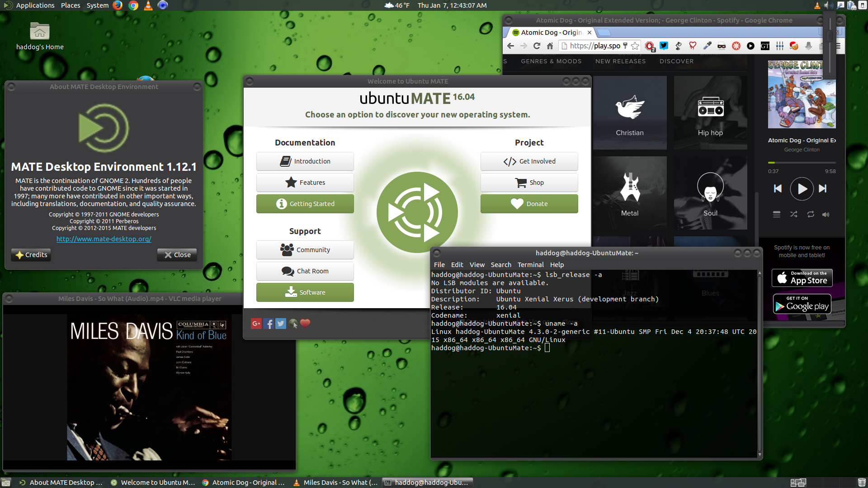The width and height of the screenshot is (868, 488).
Task: Open the mate-desktop.org link
Action: [104, 239]
